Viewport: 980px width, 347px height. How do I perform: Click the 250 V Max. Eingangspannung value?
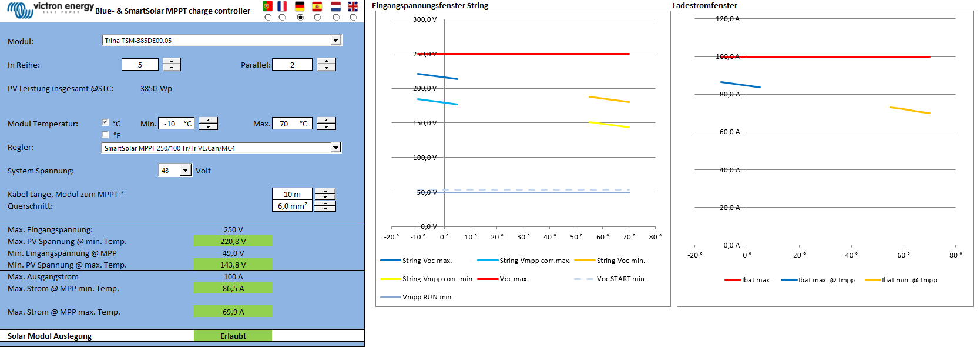pos(233,229)
